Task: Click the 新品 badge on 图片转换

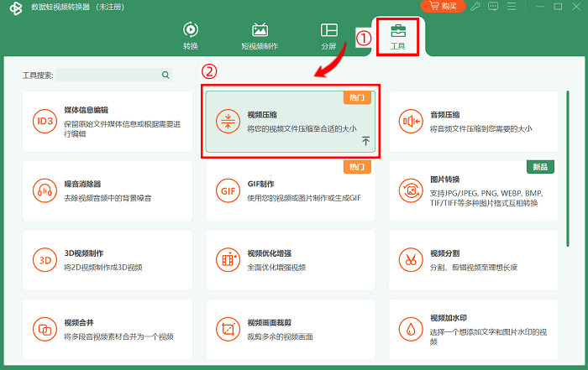Action: (x=540, y=167)
